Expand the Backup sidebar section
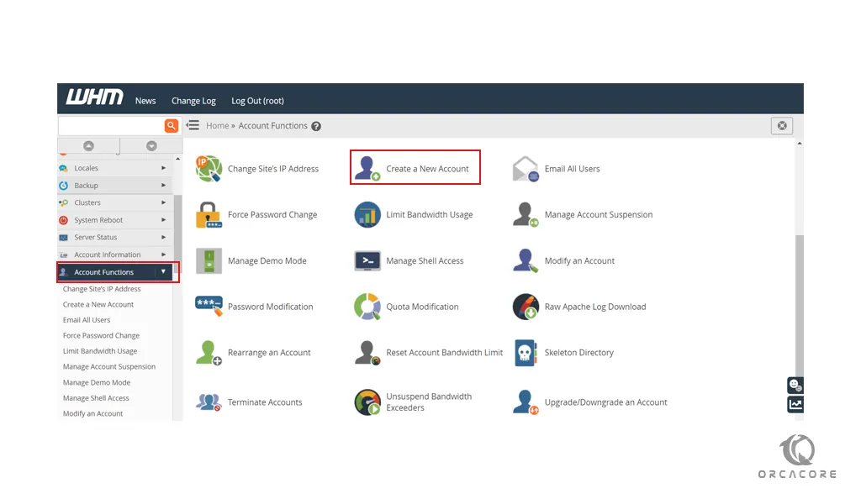Screen dimensions: 861x504 [x=114, y=186]
